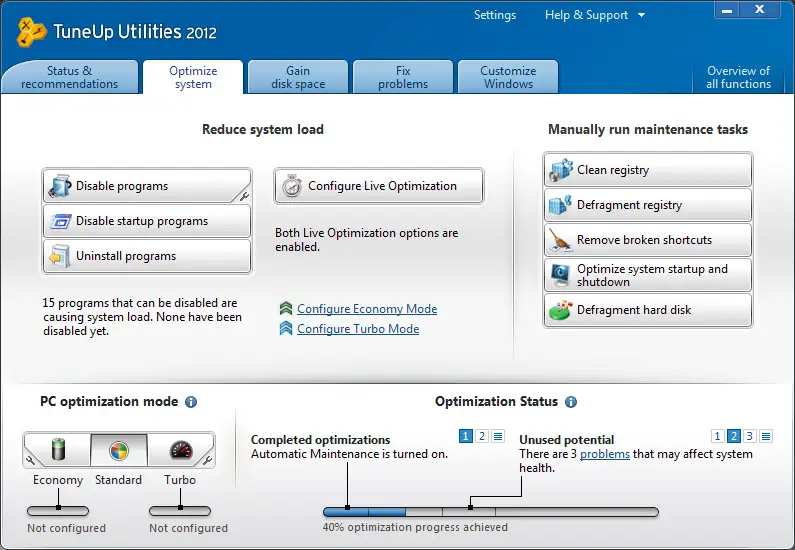Click the Disable programs button
This screenshot has height=550, width=795.
pos(147,186)
